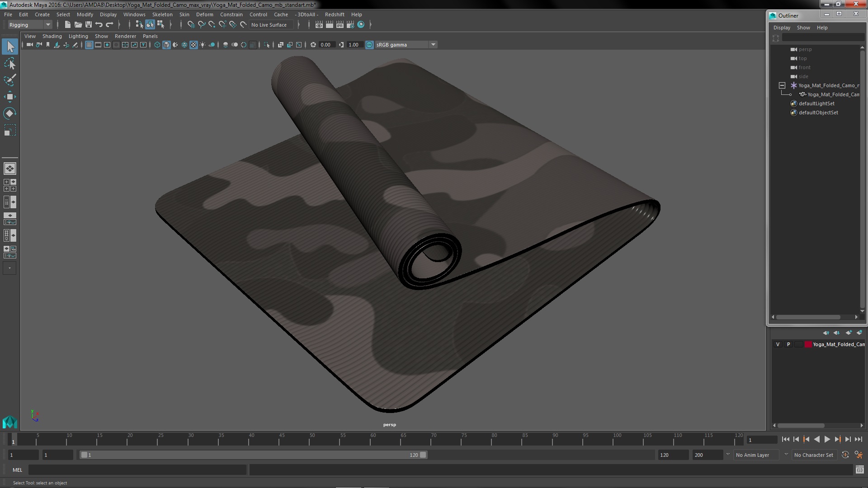Open the File menu

(8, 14)
